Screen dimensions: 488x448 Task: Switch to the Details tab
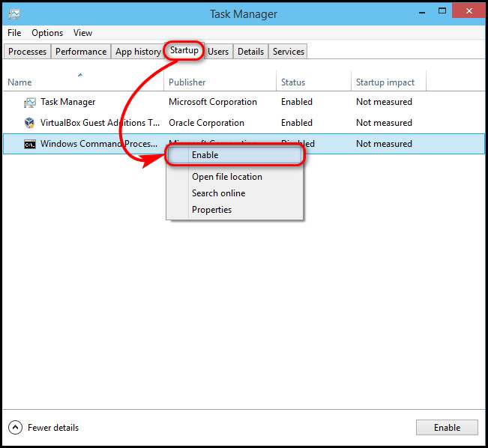point(251,52)
